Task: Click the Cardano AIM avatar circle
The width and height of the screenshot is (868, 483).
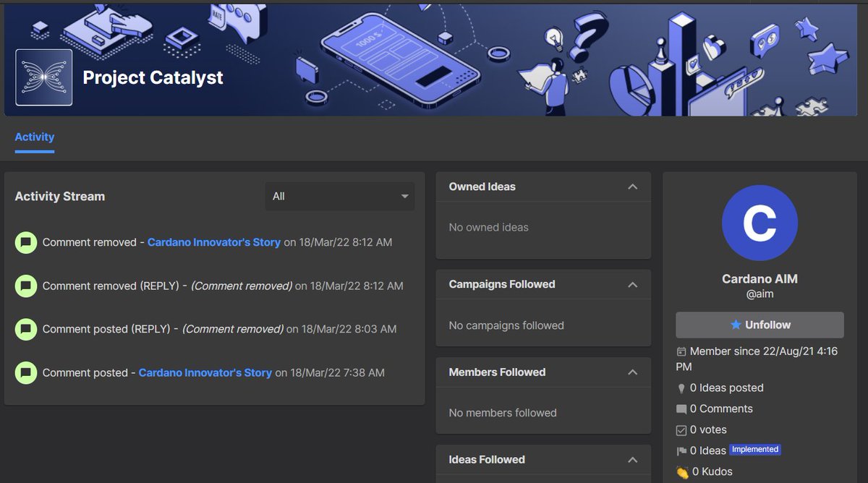Action: [759, 223]
